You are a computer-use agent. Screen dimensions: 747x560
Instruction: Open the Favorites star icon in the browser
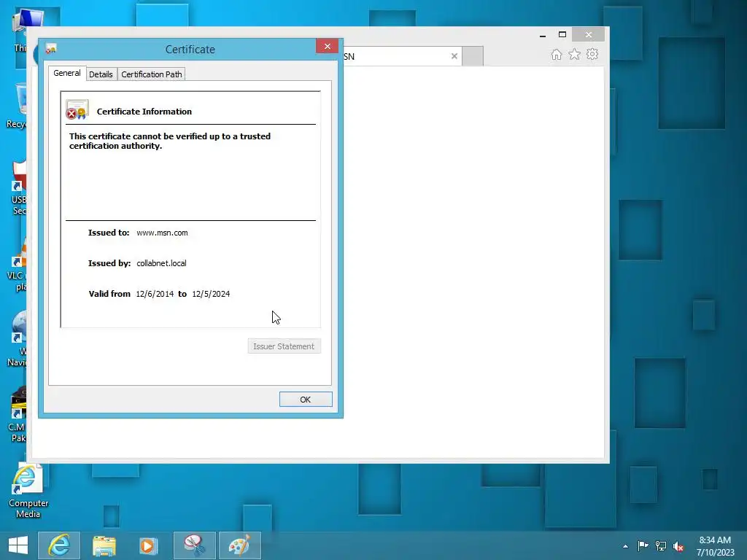tap(575, 54)
